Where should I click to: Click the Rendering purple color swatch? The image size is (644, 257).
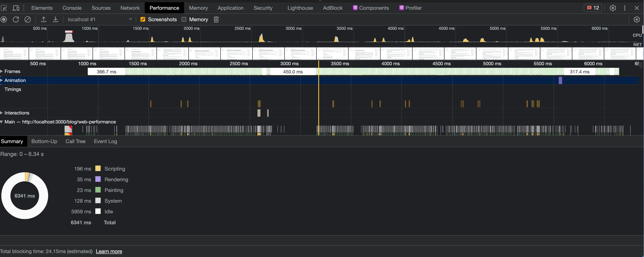point(98,179)
